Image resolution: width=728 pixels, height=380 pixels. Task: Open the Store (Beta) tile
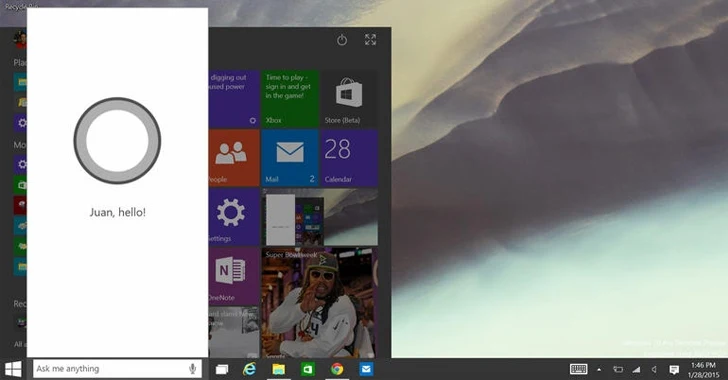tap(349, 98)
